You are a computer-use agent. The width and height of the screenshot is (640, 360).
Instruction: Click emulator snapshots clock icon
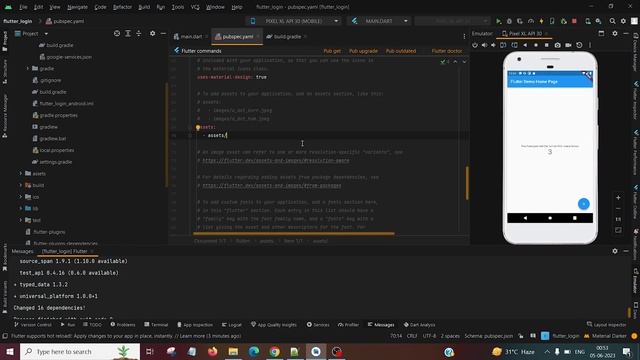coord(579,45)
